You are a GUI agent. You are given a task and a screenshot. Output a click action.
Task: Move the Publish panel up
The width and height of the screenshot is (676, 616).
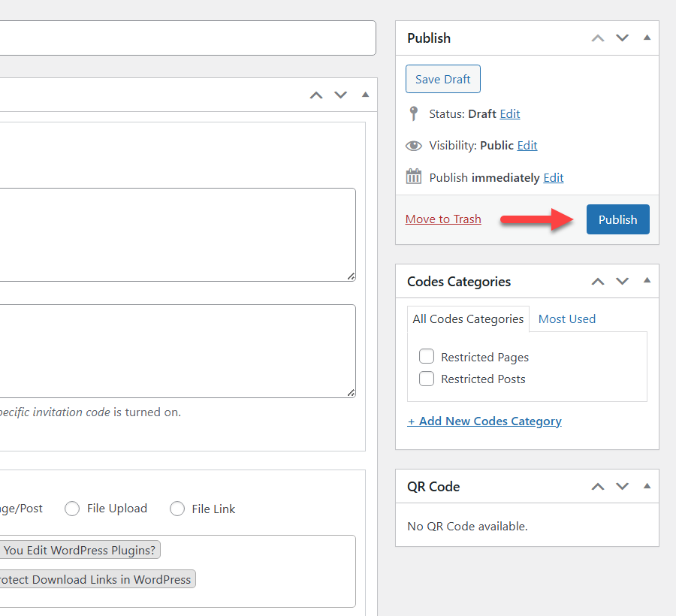tap(598, 38)
